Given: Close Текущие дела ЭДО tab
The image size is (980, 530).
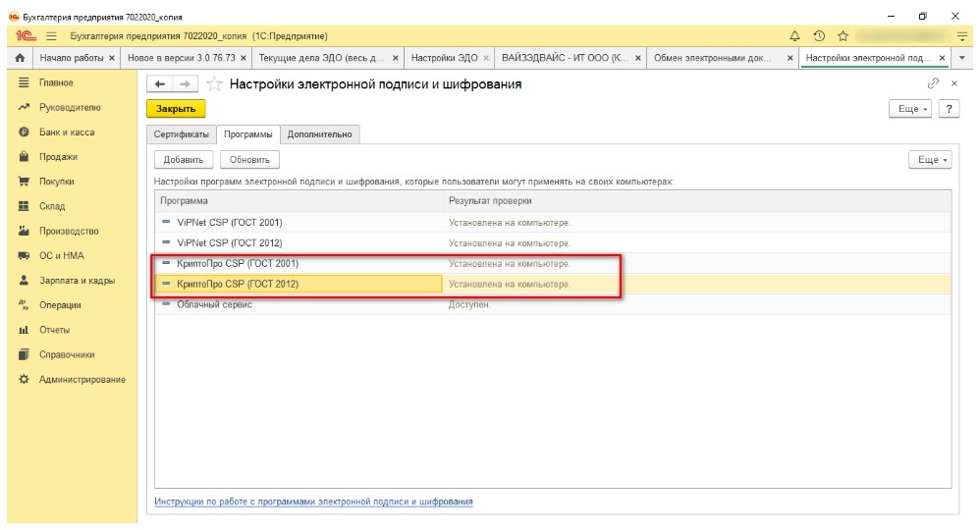Looking at the screenshot, I should pyautogui.click(x=395, y=58).
